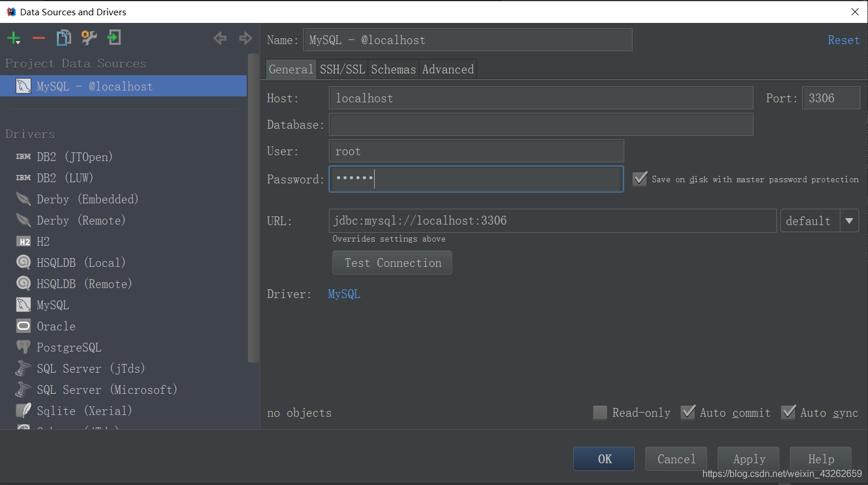Open driver properties wrench icon

tap(89, 38)
